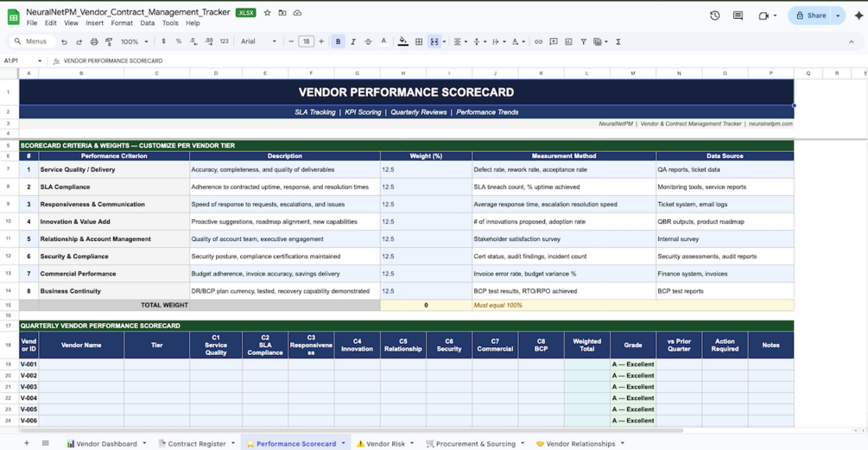
Task: Star the document
Action: click(268, 13)
